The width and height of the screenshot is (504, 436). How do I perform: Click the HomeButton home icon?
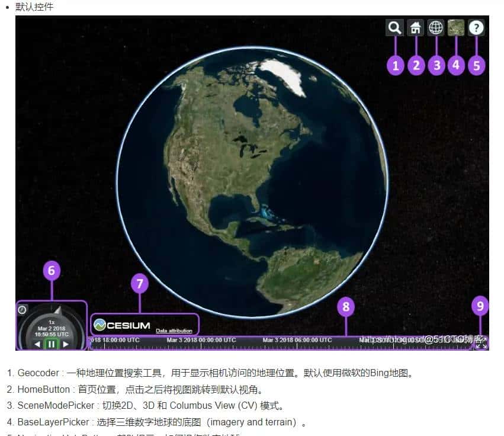(416, 27)
